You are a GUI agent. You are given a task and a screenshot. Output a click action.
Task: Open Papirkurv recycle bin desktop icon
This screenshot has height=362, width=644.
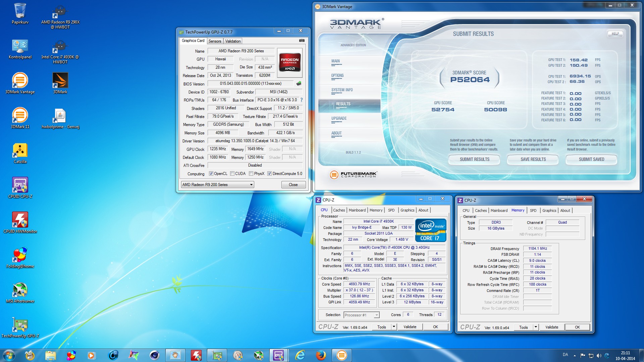pos(20,14)
